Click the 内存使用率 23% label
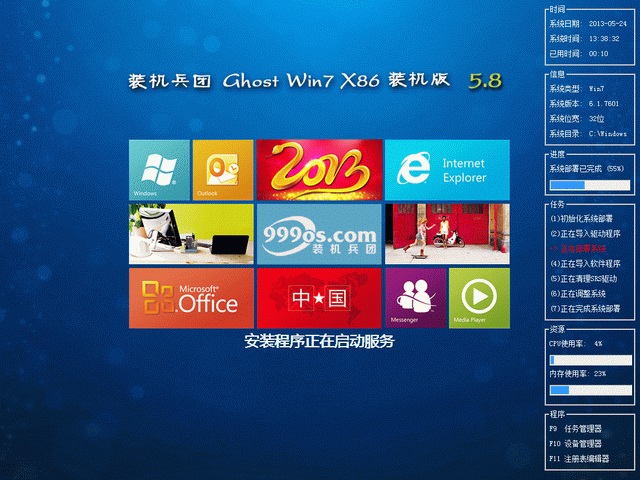Viewport: 640px width, 480px height. pyautogui.click(x=578, y=373)
